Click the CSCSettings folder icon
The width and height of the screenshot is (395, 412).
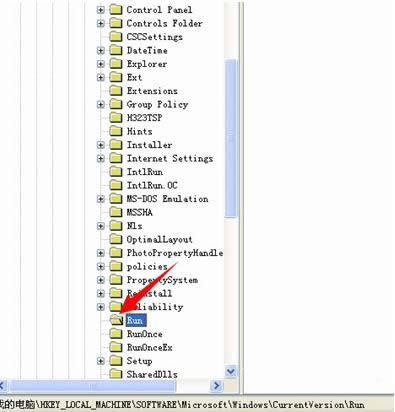tap(116, 37)
